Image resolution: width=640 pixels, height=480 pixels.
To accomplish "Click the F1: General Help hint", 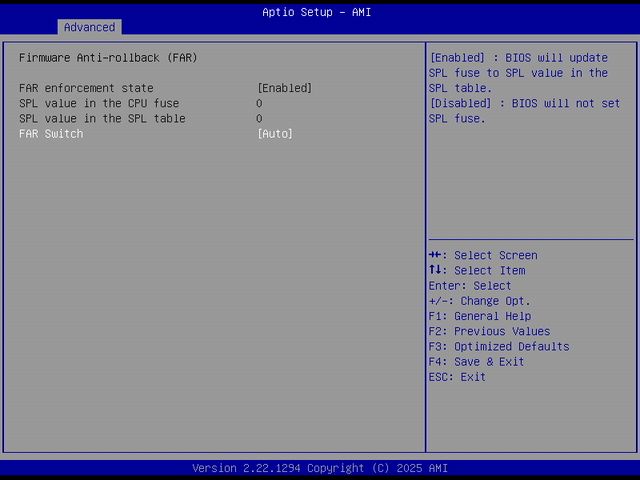I will pos(480,316).
